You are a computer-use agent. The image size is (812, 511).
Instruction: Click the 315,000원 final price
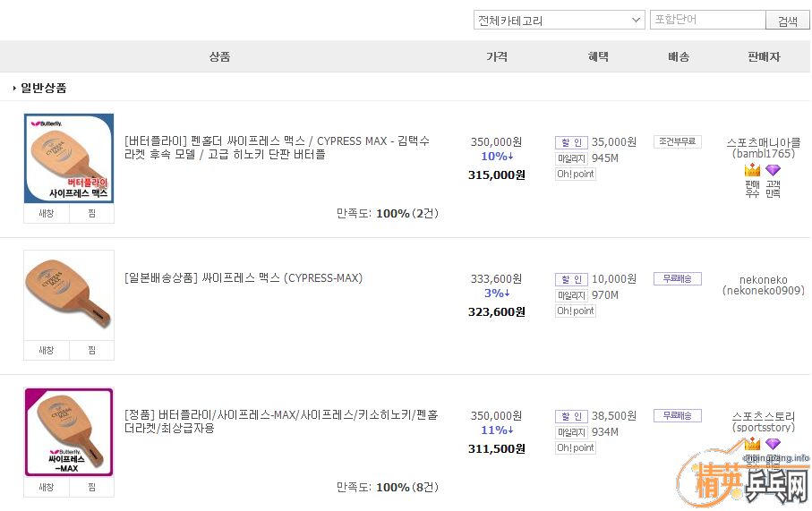tap(497, 175)
